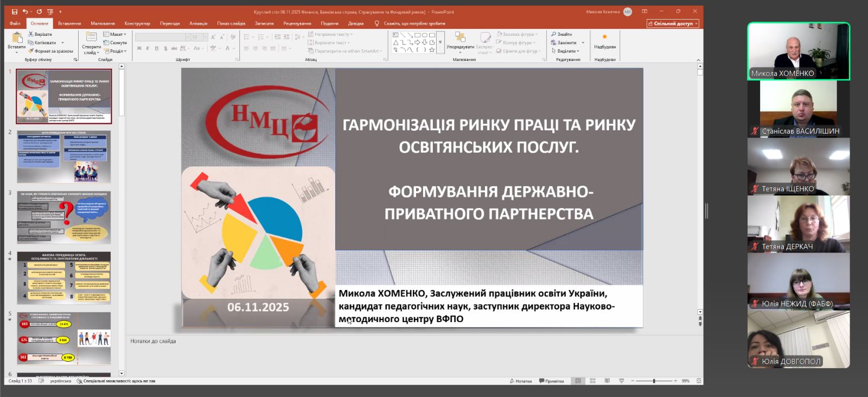Toggle the Notes (Нотатки) pane in status bar
Image resolution: width=868 pixels, height=397 pixels.
point(520,381)
